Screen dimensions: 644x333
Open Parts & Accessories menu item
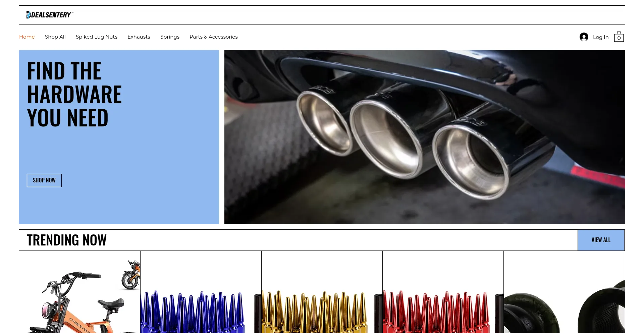pyautogui.click(x=213, y=37)
